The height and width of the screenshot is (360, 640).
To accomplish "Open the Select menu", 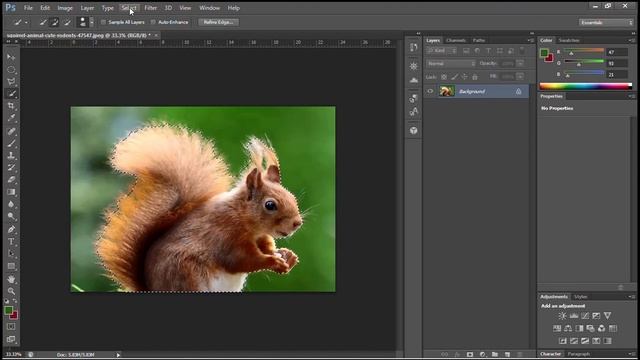I will pyautogui.click(x=129, y=8).
